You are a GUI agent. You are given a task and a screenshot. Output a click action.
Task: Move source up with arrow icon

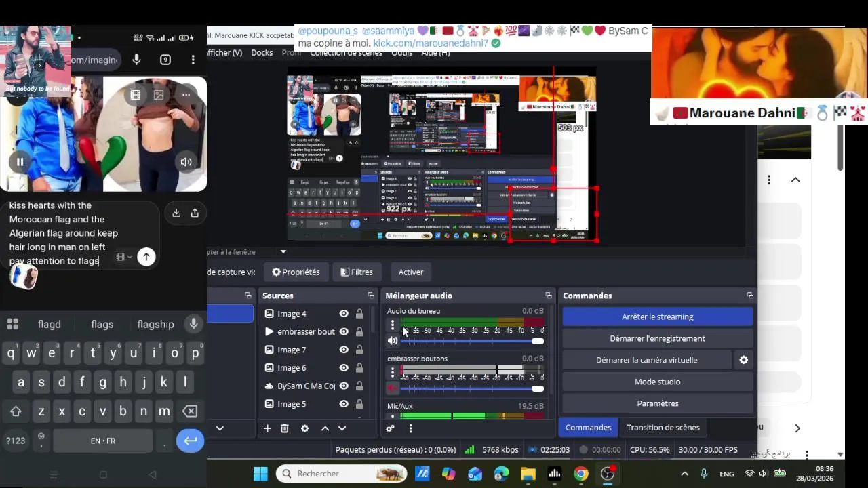(x=325, y=428)
